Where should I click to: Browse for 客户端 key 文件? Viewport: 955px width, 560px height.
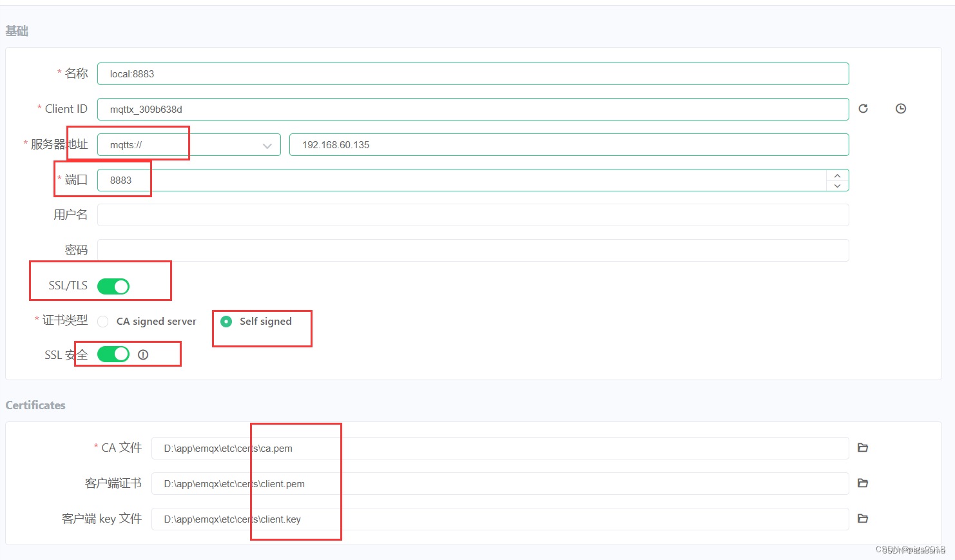862,518
